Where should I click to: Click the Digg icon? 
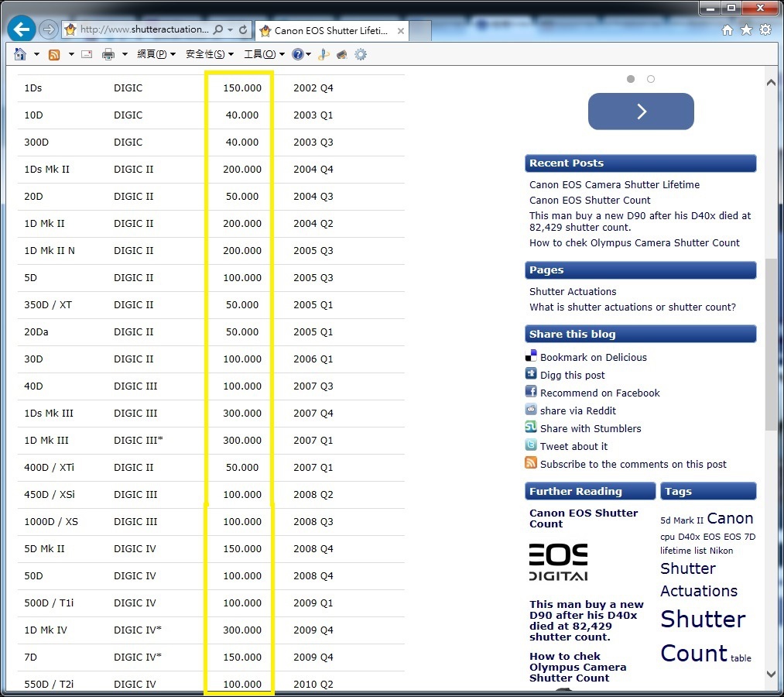[531, 373]
